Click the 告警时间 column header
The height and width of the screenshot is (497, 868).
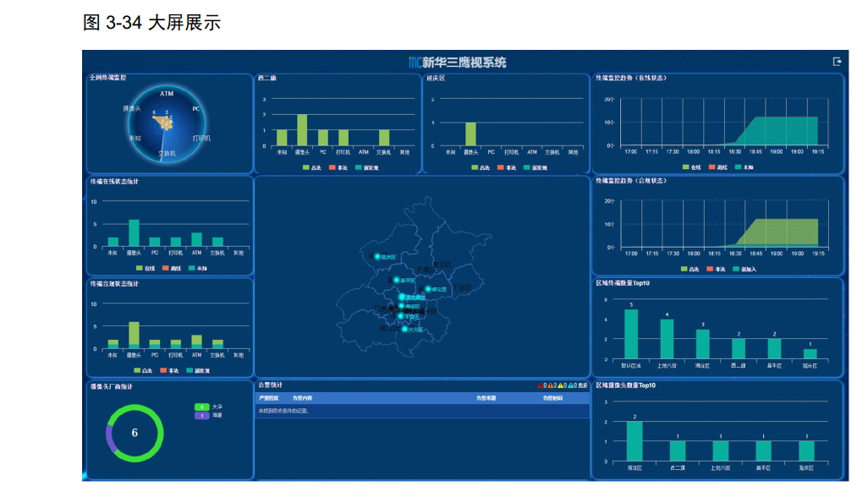552,398
